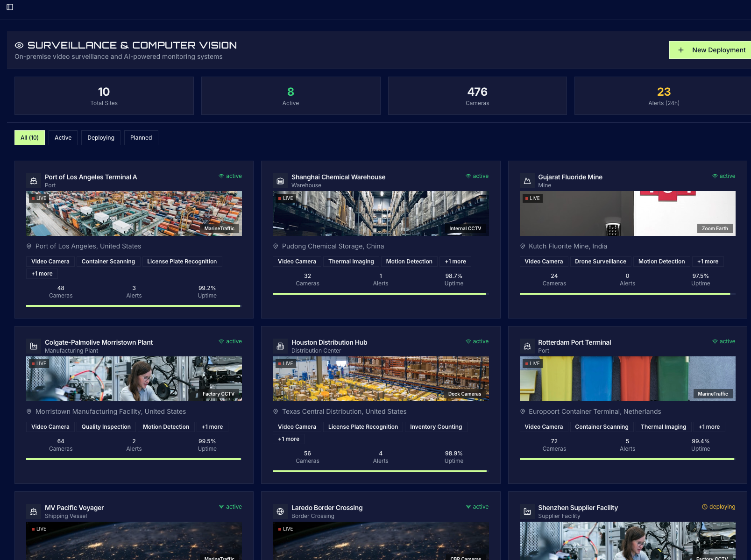Open the Shanghai Chemical Warehouse live feed thumbnail
Image resolution: width=751 pixels, height=560 pixels.
click(381, 213)
